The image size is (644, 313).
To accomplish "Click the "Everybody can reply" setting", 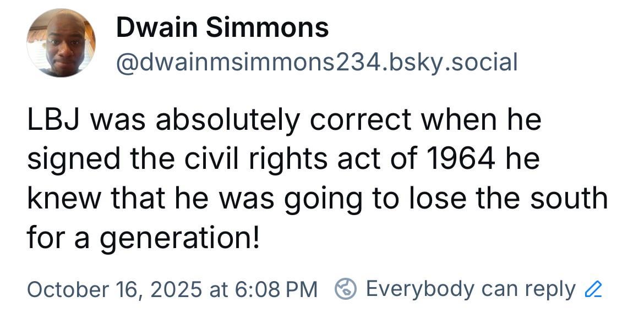I will [470, 288].
